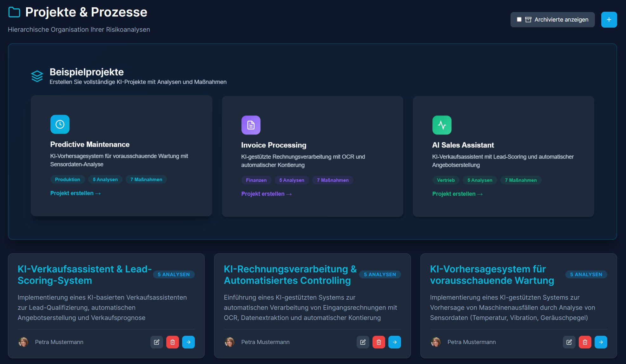Open the KI-Vorhersagesystem project with arrow icon
626x364 pixels.
[x=601, y=342]
